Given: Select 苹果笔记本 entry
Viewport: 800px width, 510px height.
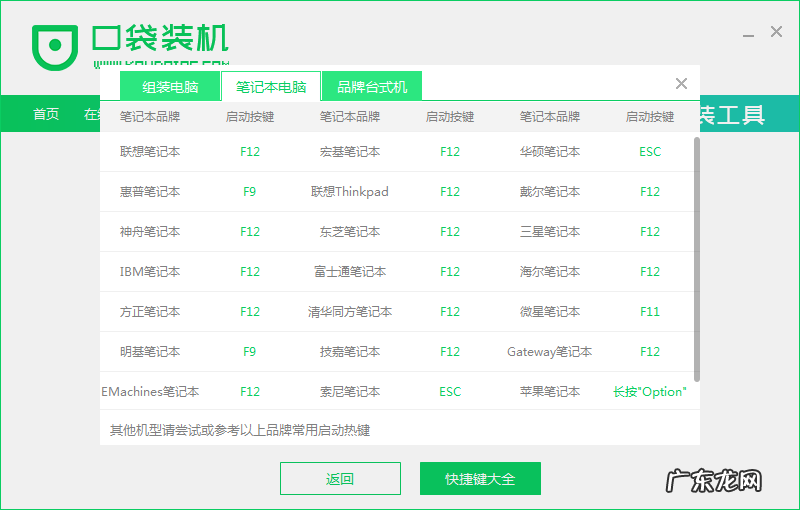Looking at the screenshot, I should click(x=550, y=391).
